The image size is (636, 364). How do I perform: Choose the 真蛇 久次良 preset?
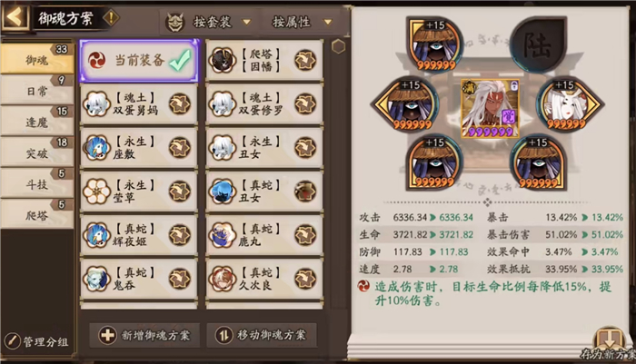click(x=264, y=279)
